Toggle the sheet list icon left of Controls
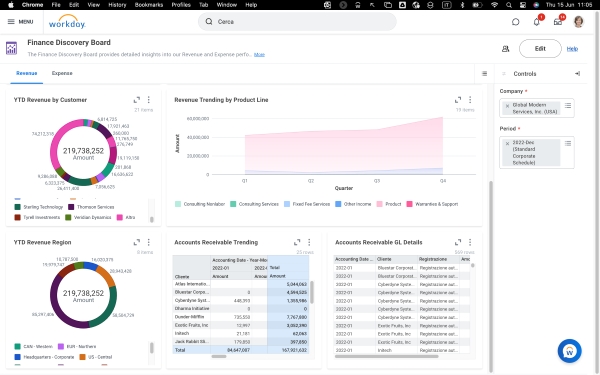 [484, 73]
